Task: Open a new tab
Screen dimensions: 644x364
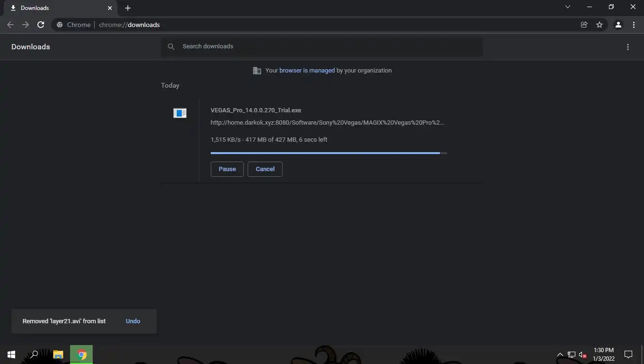Action: 128,8
